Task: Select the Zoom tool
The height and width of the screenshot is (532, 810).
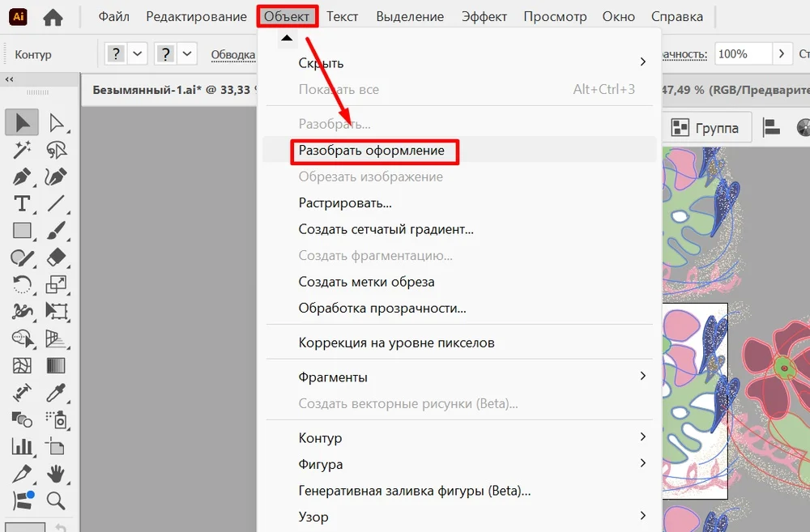Action: pos(55,500)
